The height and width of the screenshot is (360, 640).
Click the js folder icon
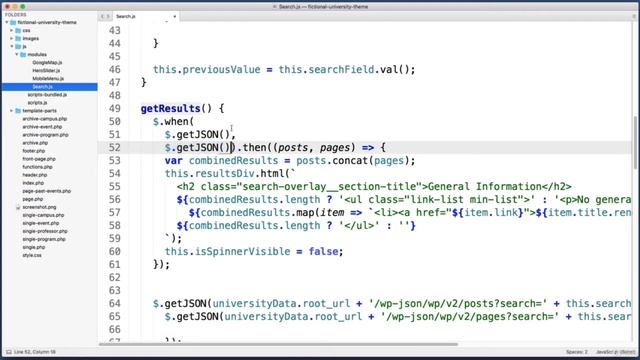[18, 47]
